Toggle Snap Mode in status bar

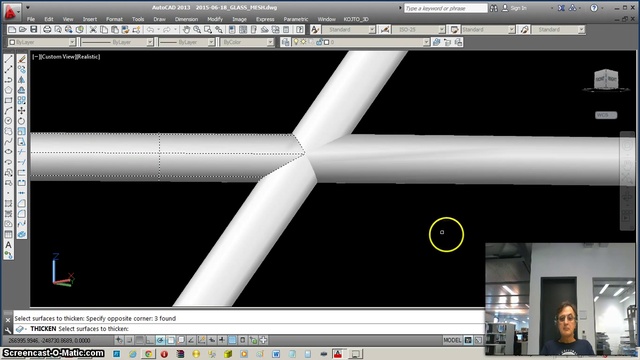click(x=129, y=340)
